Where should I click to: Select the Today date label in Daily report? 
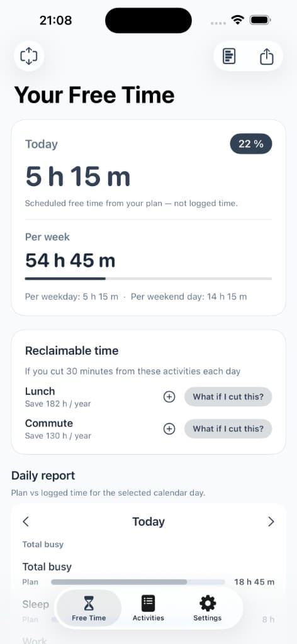148,521
